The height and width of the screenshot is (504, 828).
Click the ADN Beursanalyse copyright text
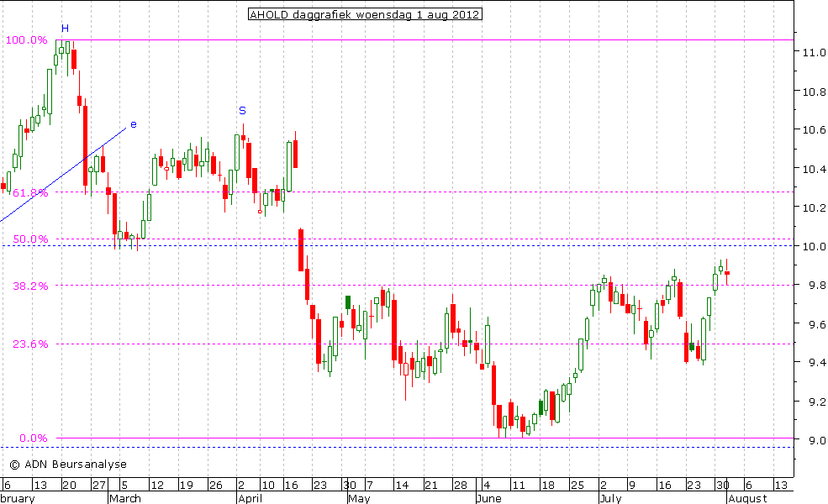pyautogui.click(x=68, y=465)
